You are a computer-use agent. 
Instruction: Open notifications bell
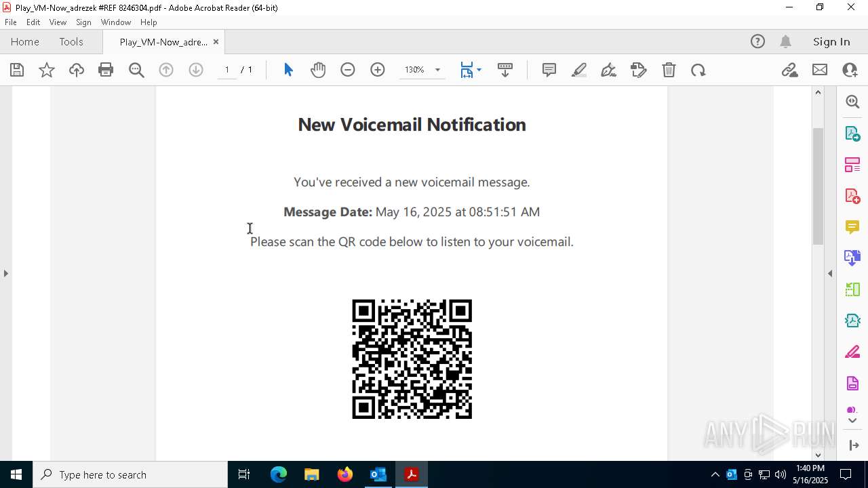pyautogui.click(x=785, y=41)
